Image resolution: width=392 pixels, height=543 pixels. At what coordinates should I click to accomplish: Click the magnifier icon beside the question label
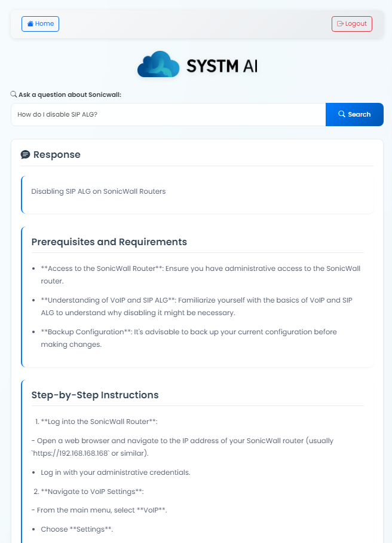pyautogui.click(x=14, y=94)
